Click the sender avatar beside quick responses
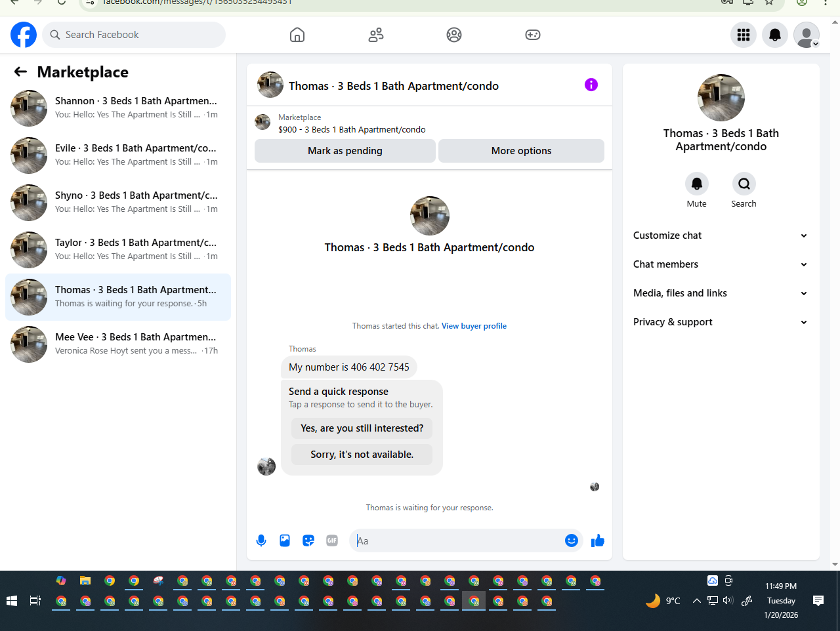840x631 pixels. [x=266, y=466]
